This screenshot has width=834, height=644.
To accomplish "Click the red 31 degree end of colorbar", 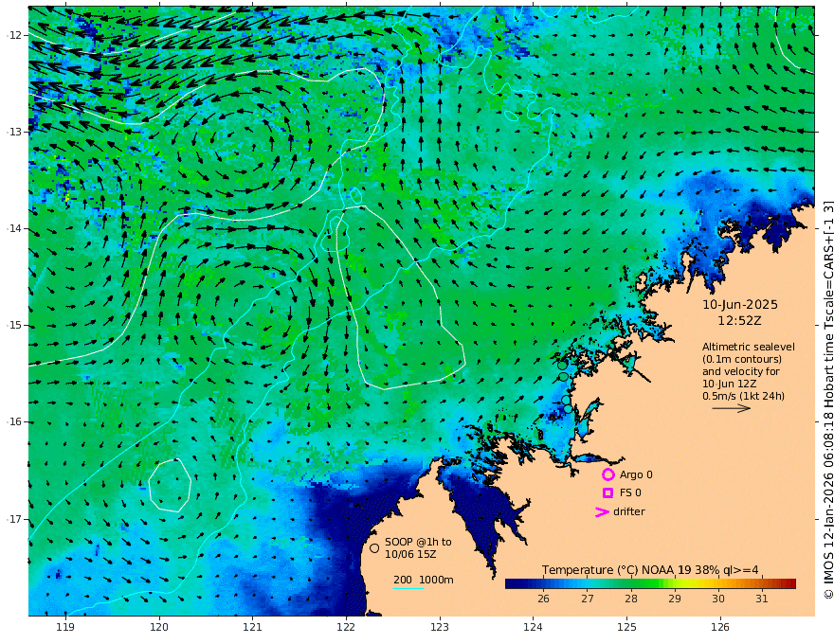I will point(789,583).
